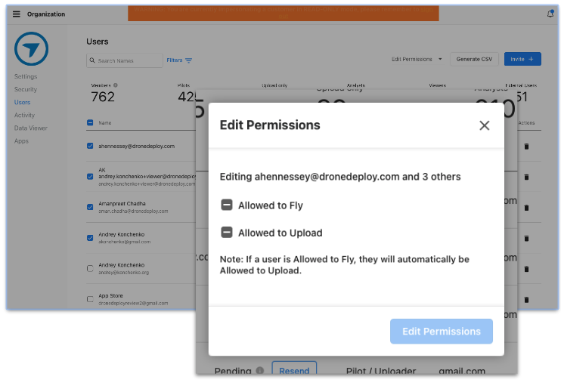Click the Organization title text
Screen dimensions: 561x392
click(x=46, y=14)
